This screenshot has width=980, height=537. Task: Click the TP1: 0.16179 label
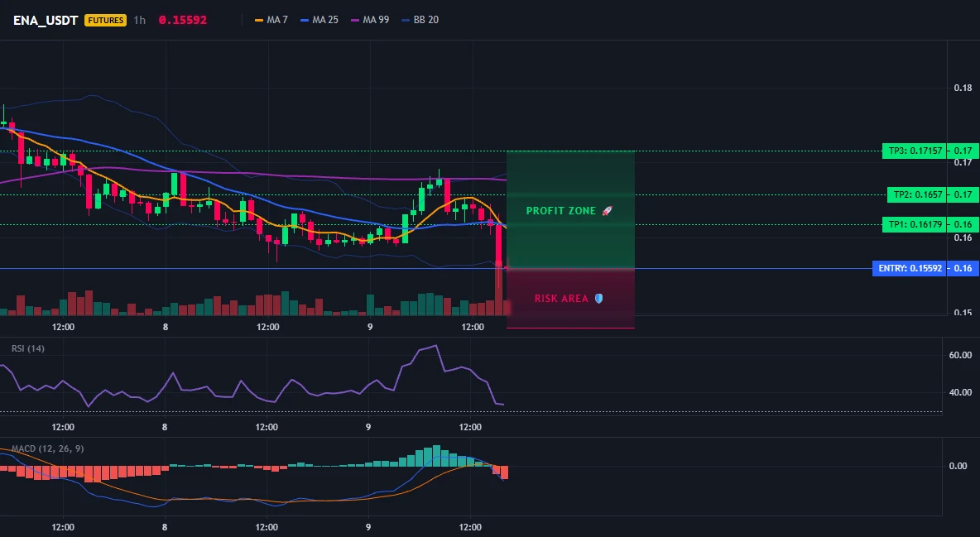tap(915, 224)
